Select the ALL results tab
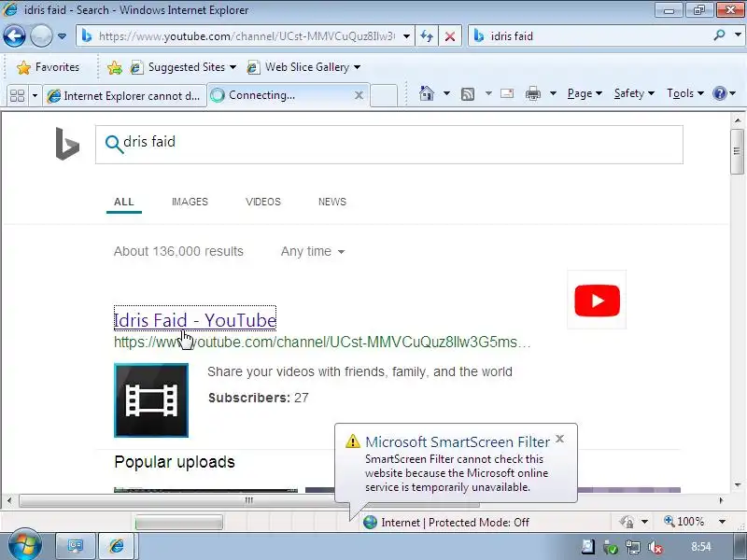Screen dimensions: 747x560 coord(124,202)
